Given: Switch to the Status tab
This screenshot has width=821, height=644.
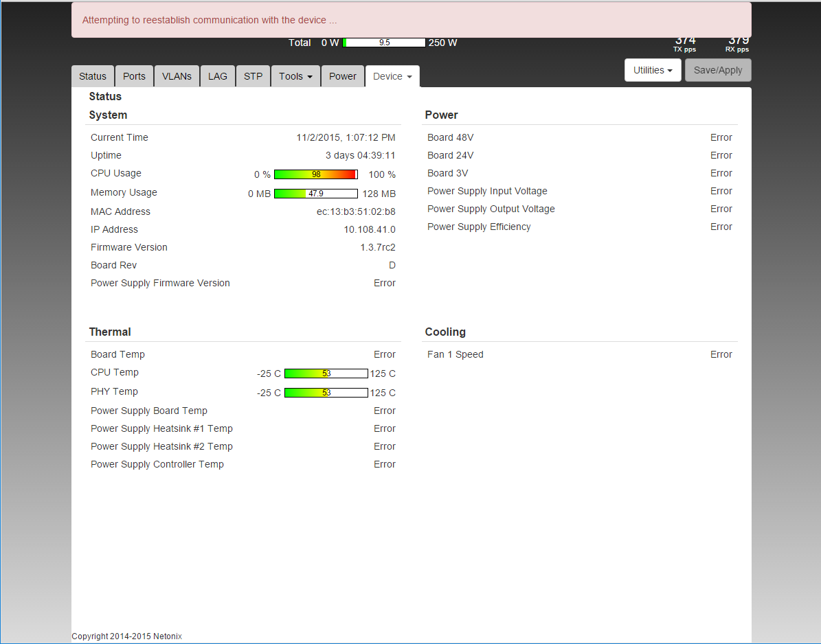Looking at the screenshot, I should point(93,76).
